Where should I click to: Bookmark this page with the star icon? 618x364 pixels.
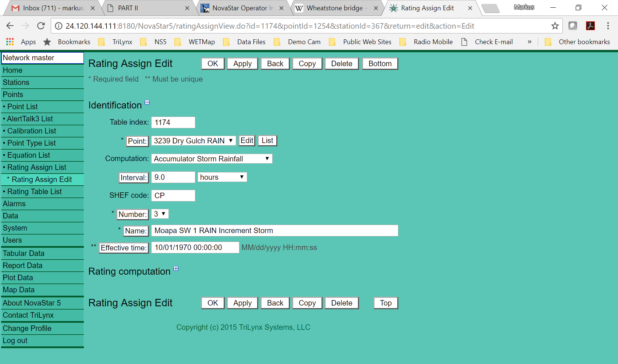(x=555, y=26)
